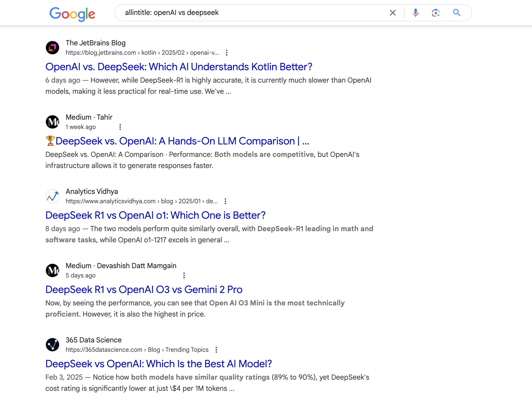Click snippet 'Open AI O3 Mini is the most technically'
Screen dimensions: 532x404
(277, 303)
